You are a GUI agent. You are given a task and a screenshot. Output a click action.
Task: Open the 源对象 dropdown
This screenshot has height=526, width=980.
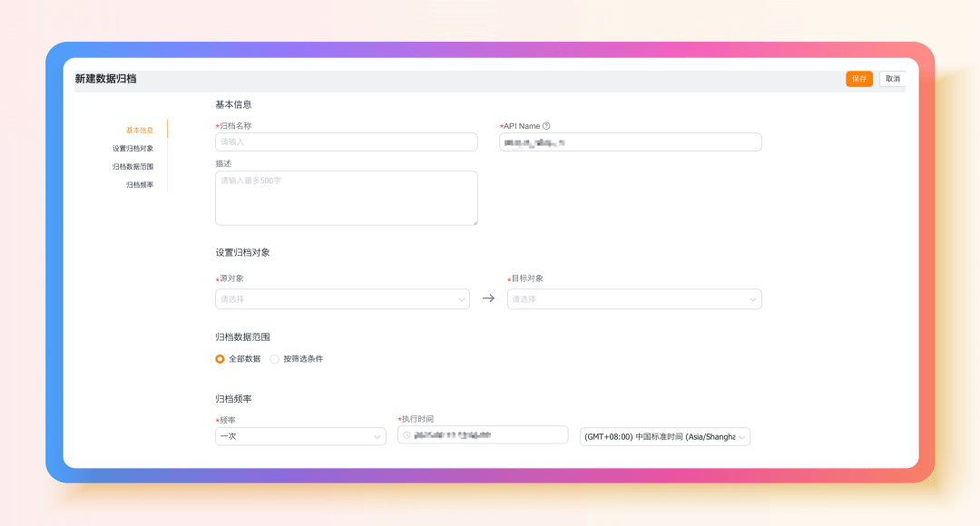[342, 299]
